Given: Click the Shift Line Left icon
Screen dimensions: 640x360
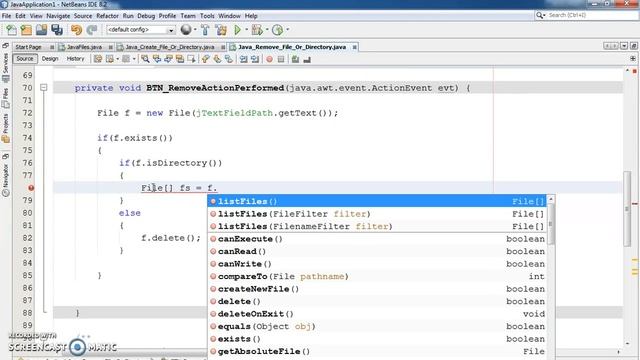Looking at the screenshot, I should click(x=244, y=59).
